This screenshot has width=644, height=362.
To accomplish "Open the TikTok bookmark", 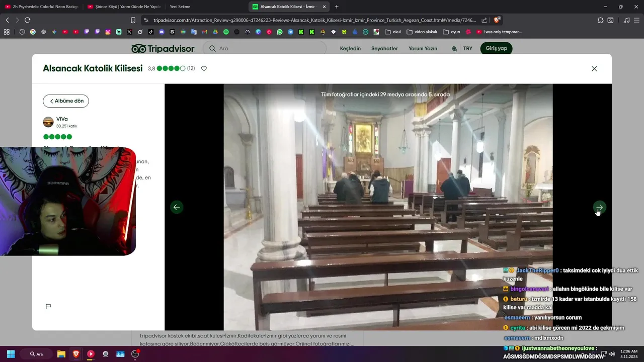I will click(x=151, y=32).
